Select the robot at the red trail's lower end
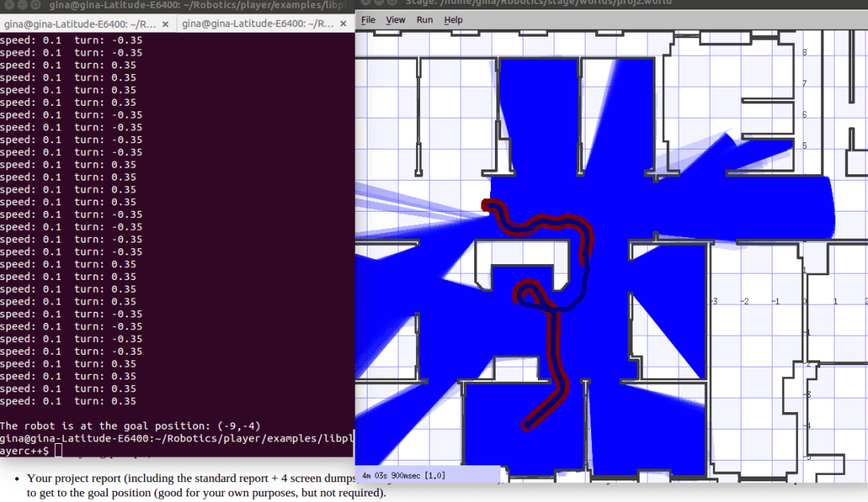This screenshot has width=868, height=502. pyautogui.click(x=525, y=428)
